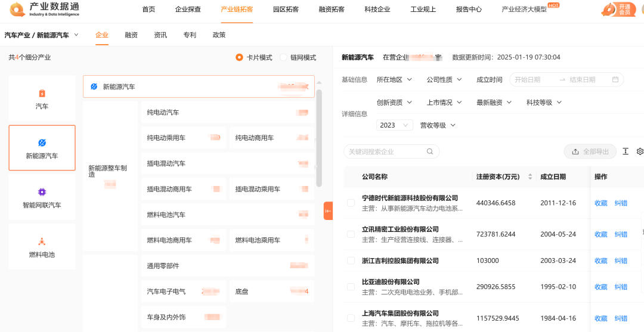Click the orange collapse panel handle
Viewport: 644px width, 332px height.
[328, 211]
